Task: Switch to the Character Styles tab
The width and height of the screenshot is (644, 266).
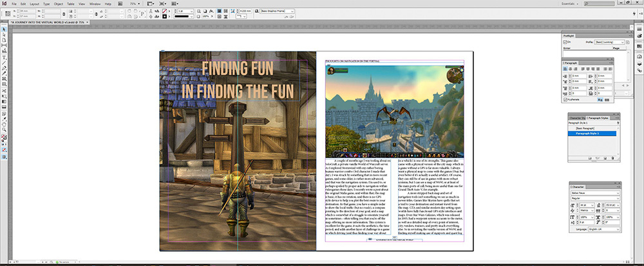Action: (577, 118)
